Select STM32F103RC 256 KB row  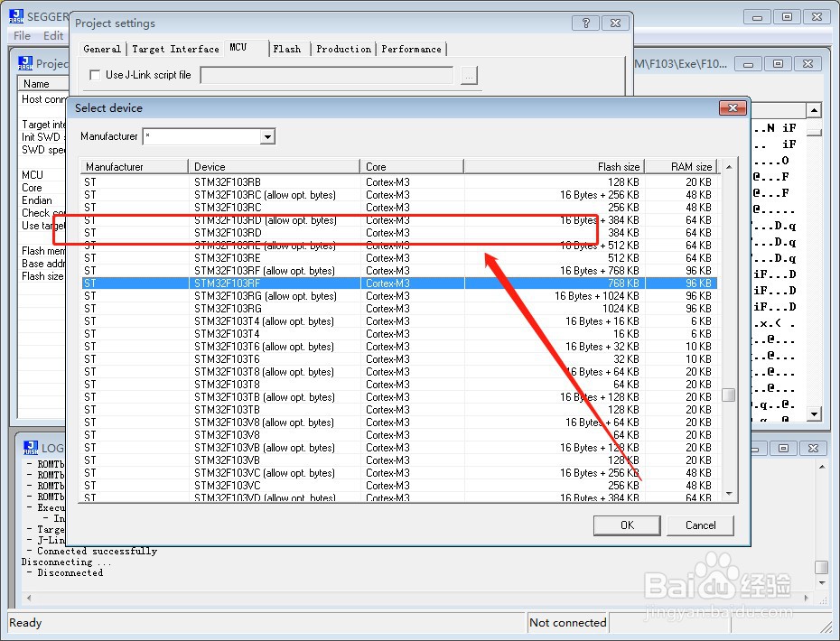coord(399,208)
